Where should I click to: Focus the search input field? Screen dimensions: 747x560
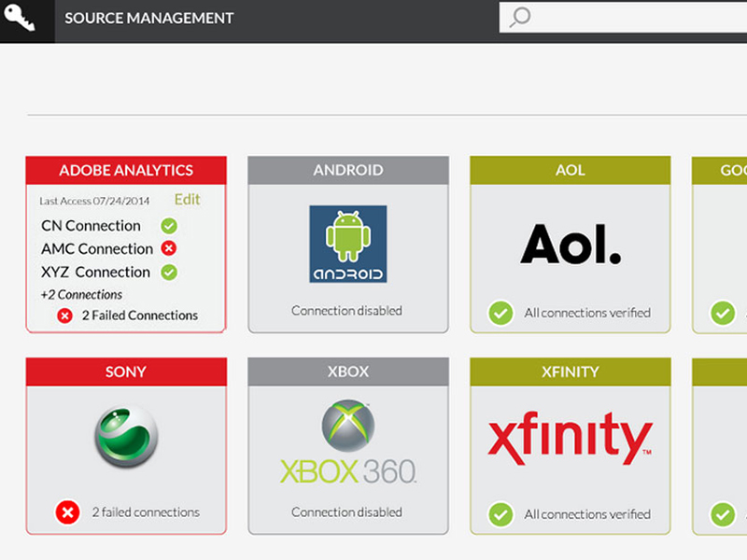[x=623, y=18]
